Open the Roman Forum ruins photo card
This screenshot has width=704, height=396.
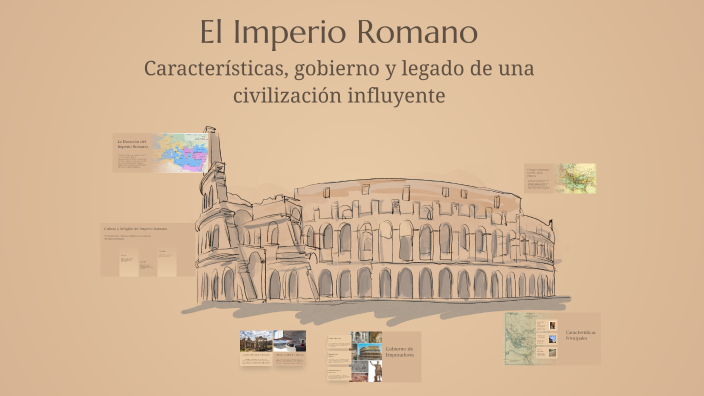256,348
